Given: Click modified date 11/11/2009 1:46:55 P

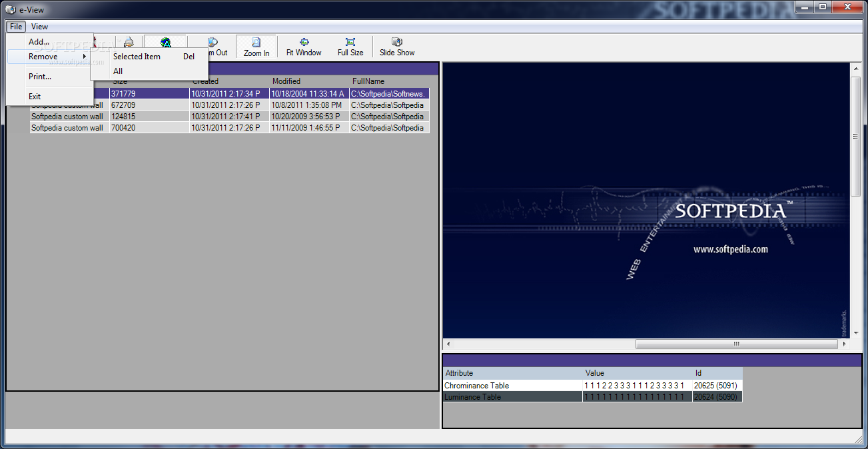Looking at the screenshot, I should tap(309, 128).
